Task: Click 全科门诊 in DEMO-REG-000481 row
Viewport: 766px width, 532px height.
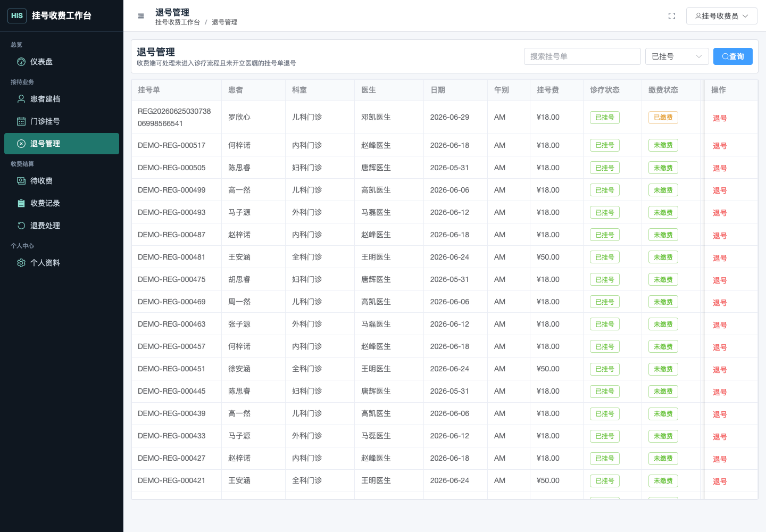Action: pyautogui.click(x=307, y=257)
